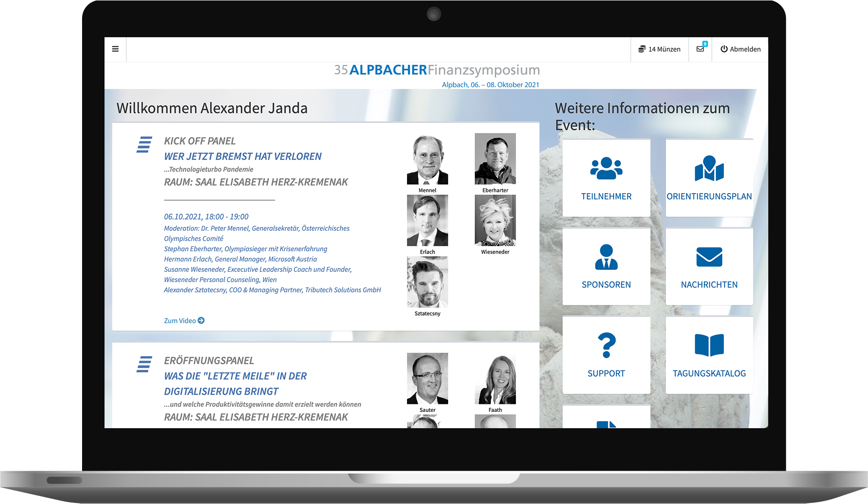Screen dimensions: 868x504
Task: Click the Mennel speaker photo
Action: click(427, 159)
